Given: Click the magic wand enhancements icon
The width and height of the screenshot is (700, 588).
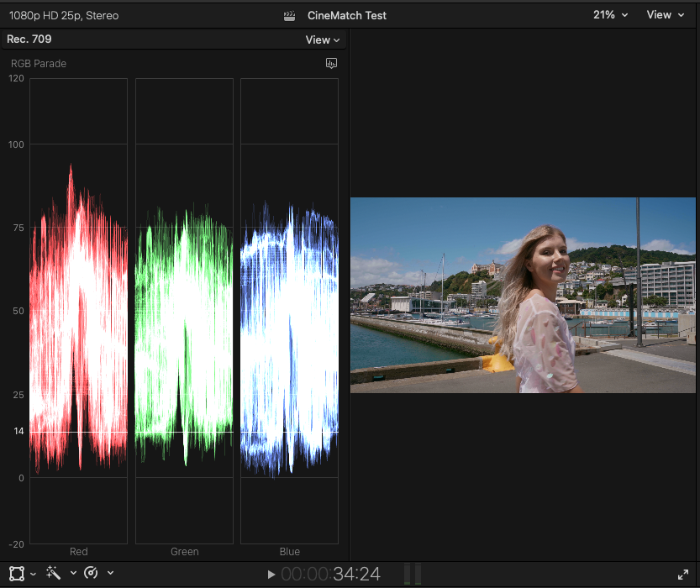Looking at the screenshot, I should [54, 574].
